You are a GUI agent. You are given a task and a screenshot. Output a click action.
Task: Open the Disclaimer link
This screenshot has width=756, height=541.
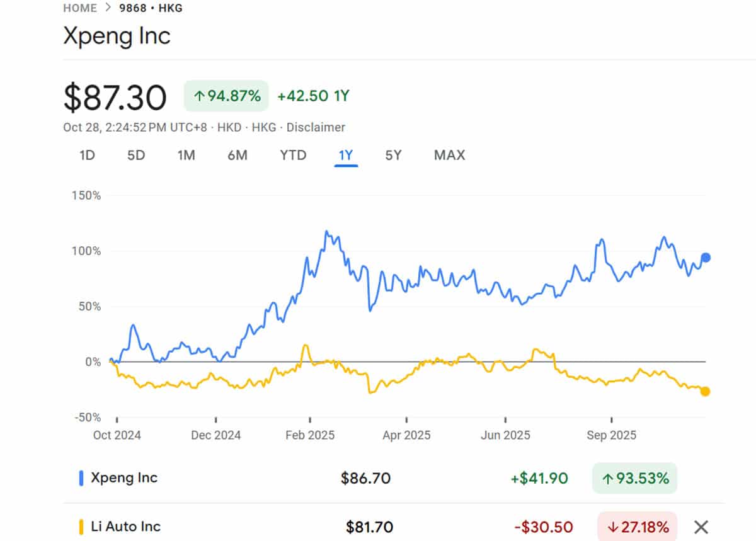click(x=316, y=127)
